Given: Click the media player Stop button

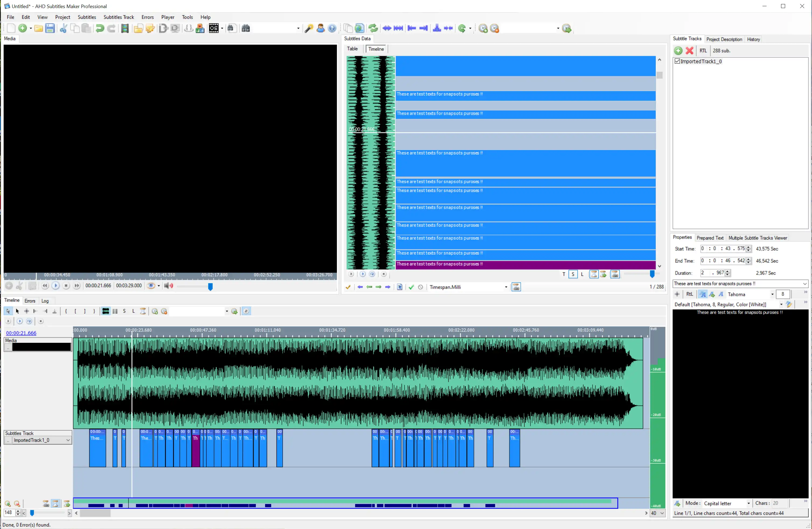Looking at the screenshot, I should click(x=66, y=286).
